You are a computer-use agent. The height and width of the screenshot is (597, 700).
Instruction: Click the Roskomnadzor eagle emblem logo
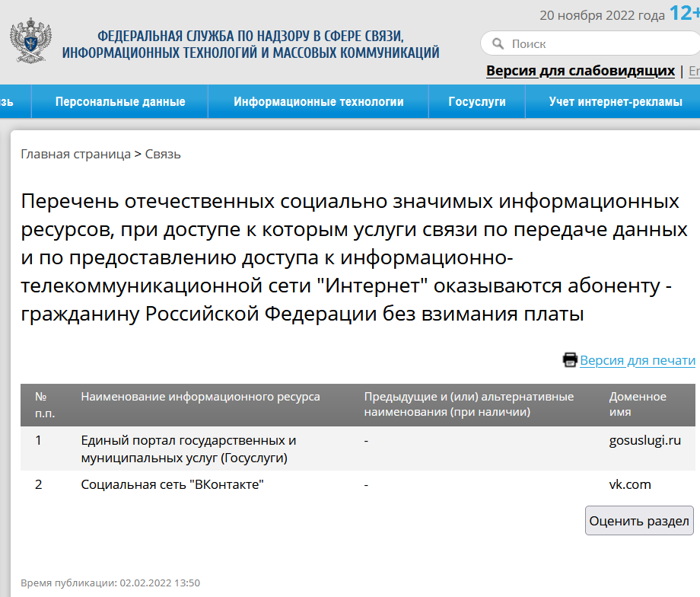[30, 40]
